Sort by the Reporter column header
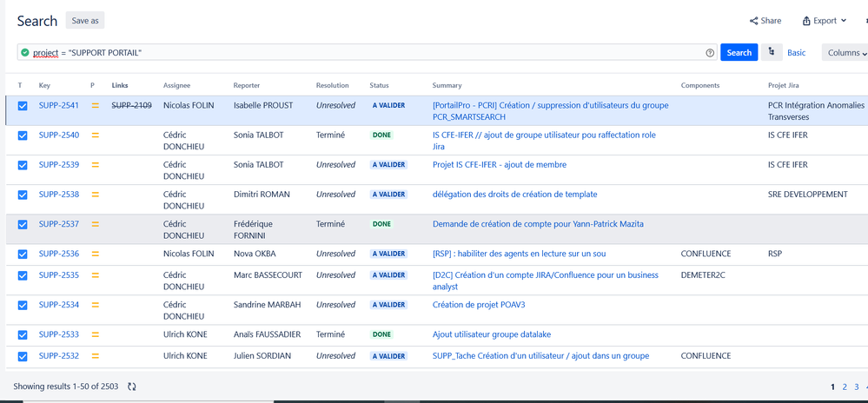The image size is (868, 403). pyautogui.click(x=247, y=85)
